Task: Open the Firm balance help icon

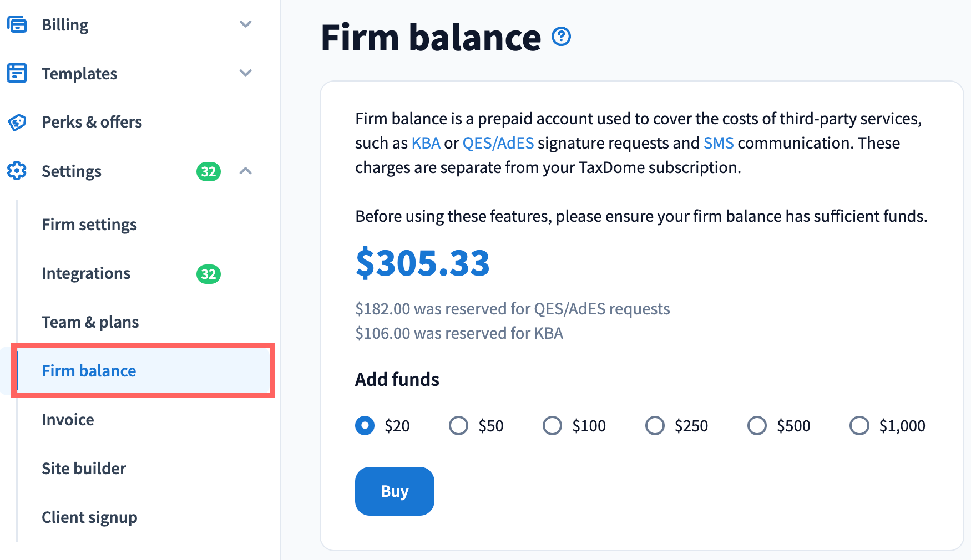Action: point(561,37)
